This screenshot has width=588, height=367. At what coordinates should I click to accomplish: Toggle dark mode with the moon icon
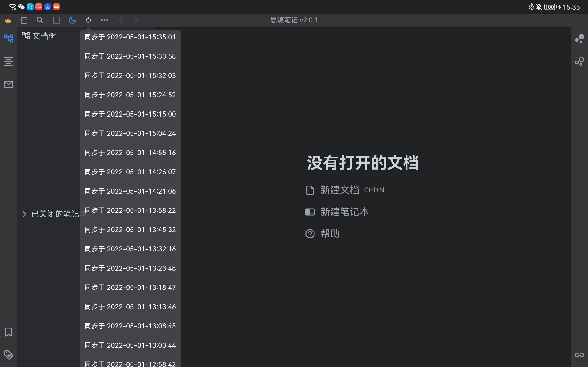72,20
